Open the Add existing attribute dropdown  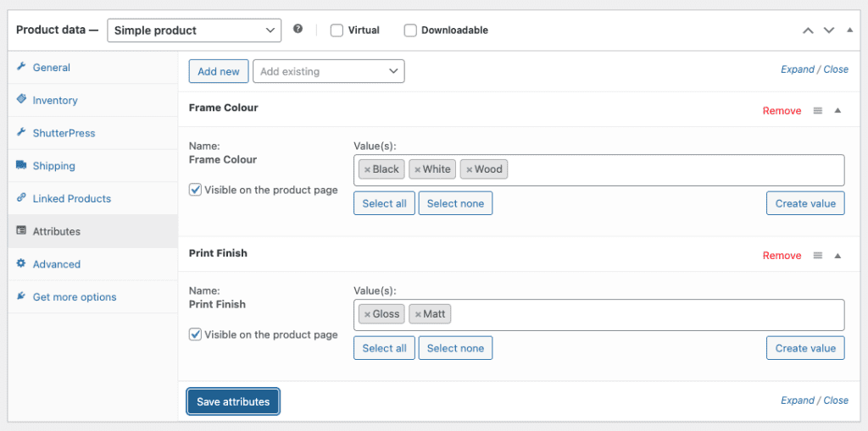tap(328, 71)
